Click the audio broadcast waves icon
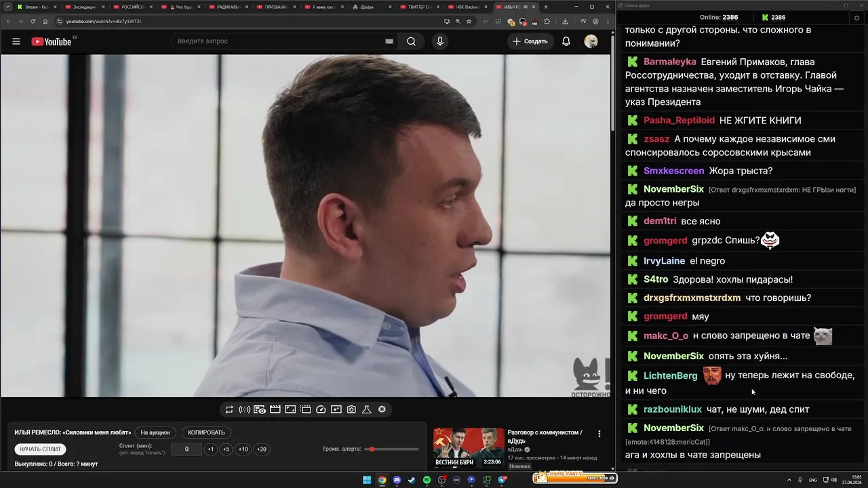This screenshot has width=868, height=488. coord(245,409)
